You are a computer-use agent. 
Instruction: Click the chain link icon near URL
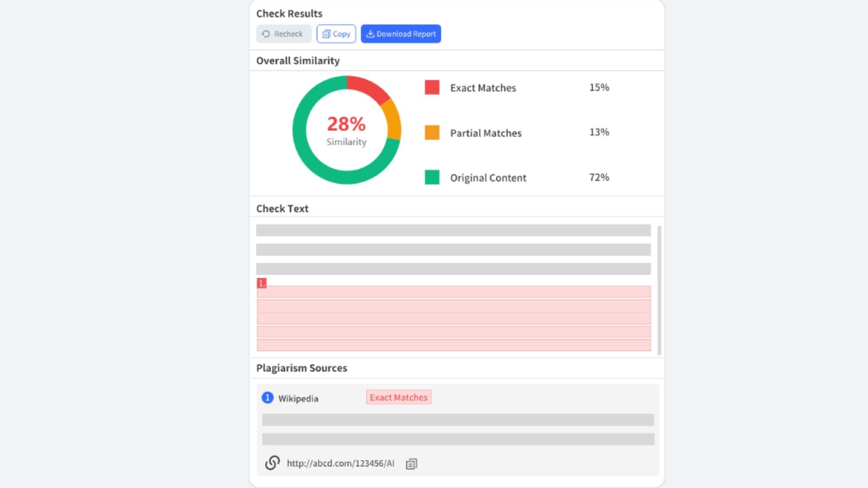click(272, 463)
